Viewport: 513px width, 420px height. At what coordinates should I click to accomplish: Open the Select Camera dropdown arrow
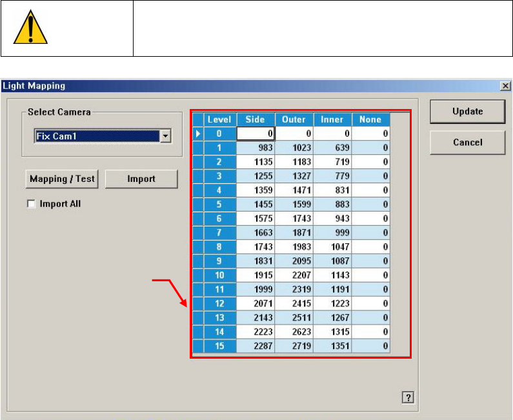165,137
